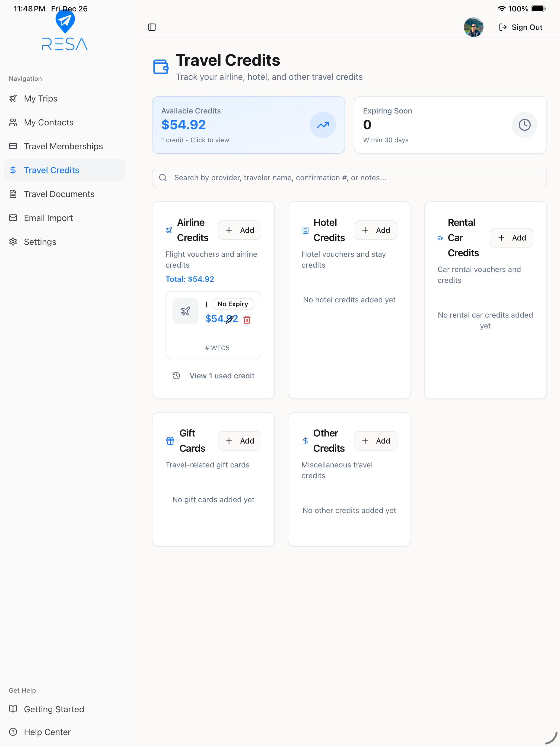This screenshot has height=747, width=560.
Task: Open My Trips page
Action: tap(65, 99)
